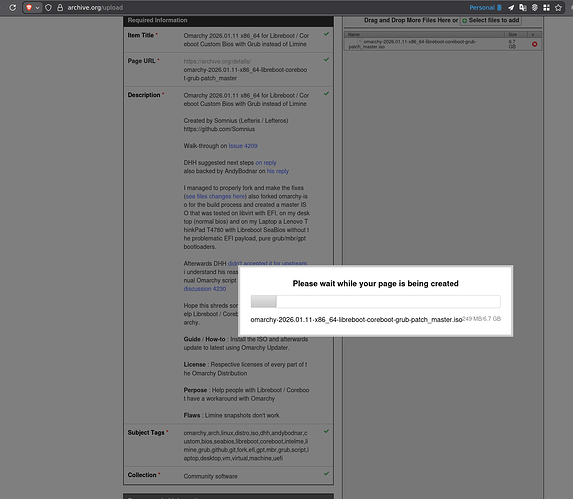573x499 pixels.
Task: Open the discussion 4230 link
Action: point(205,289)
